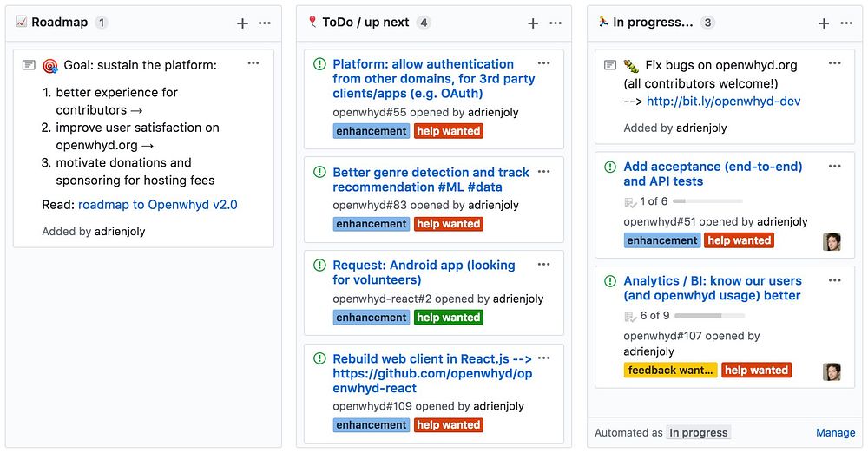Viewport: 868px width, 453px height.
Task: Open card menu for Fix bugs note
Action: [x=834, y=63]
